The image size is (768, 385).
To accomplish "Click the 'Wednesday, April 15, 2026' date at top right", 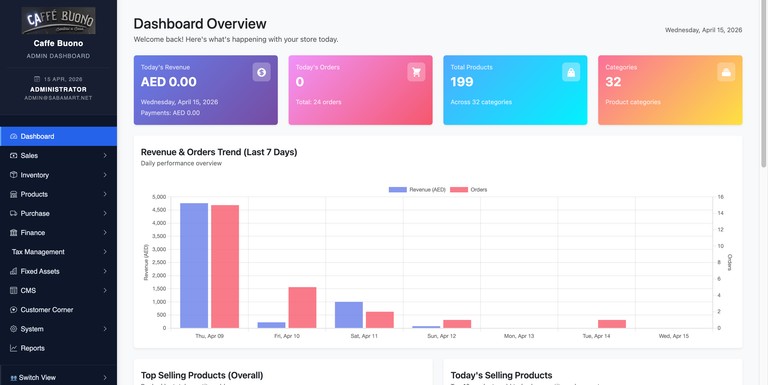I will pyautogui.click(x=703, y=30).
